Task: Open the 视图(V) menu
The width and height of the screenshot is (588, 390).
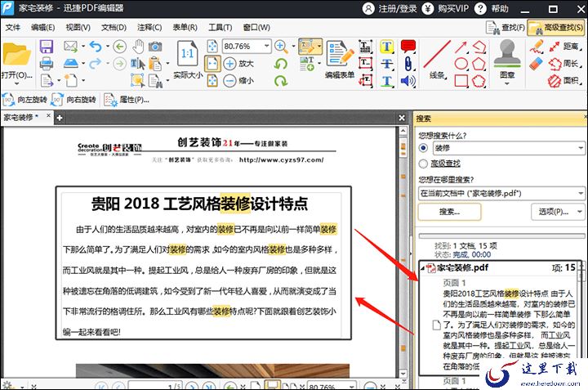Action: (78, 28)
